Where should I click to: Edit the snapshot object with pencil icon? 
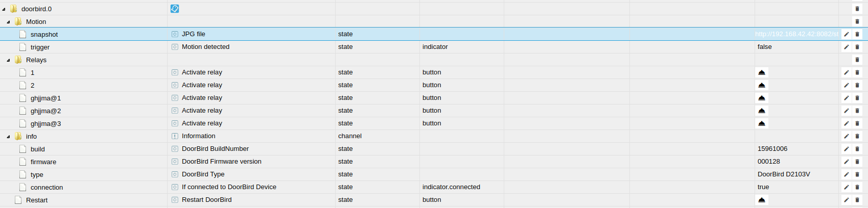click(847, 34)
